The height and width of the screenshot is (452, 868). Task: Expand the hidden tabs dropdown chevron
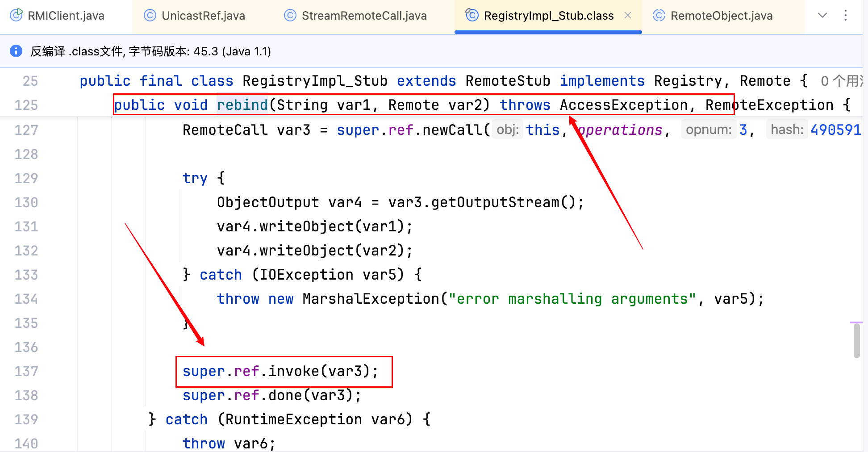(x=822, y=16)
